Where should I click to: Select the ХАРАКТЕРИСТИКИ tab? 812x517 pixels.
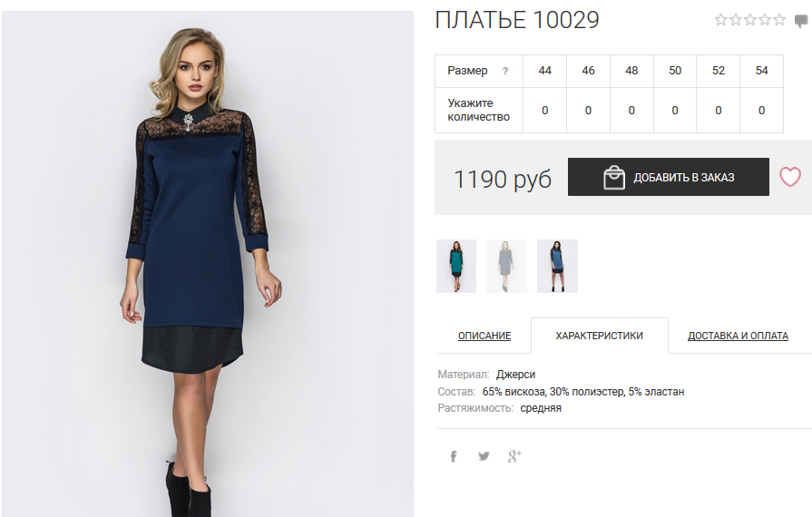[x=599, y=336]
